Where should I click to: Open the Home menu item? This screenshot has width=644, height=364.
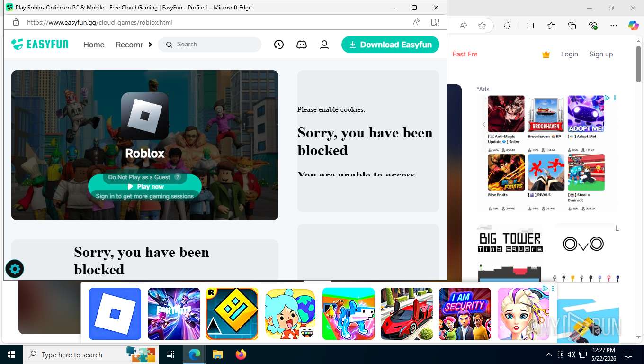coord(94,45)
